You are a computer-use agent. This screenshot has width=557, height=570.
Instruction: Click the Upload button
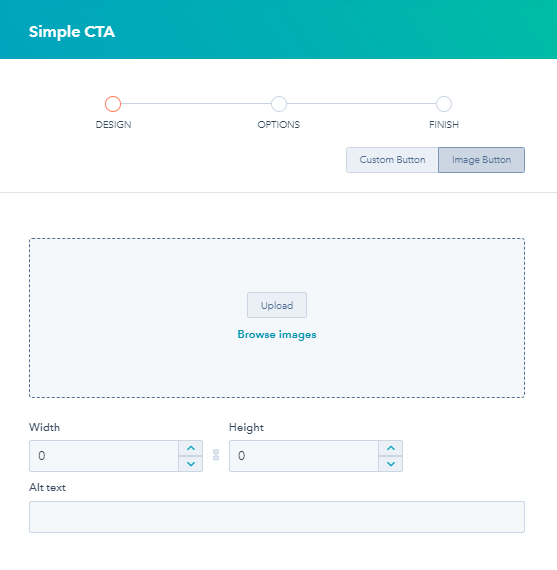pyautogui.click(x=277, y=305)
